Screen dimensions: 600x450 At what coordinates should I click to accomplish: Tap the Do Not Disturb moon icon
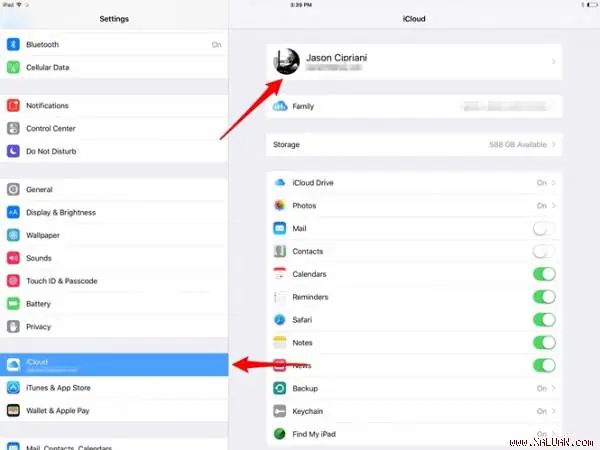tap(13, 151)
